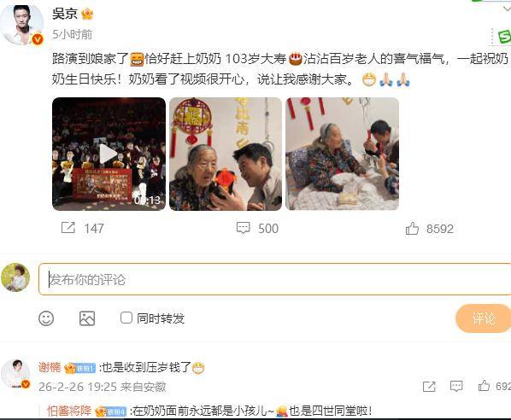Open 吴京's profile name link
Screen dimensions: 511x420
pyautogui.click(x=65, y=14)
